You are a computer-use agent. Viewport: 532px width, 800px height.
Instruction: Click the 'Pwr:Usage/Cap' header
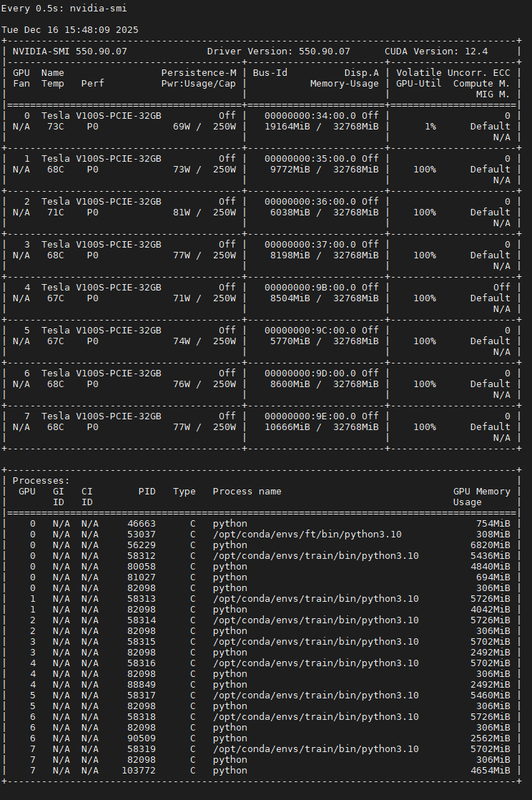pyautogui.click(x=199, y=84)
